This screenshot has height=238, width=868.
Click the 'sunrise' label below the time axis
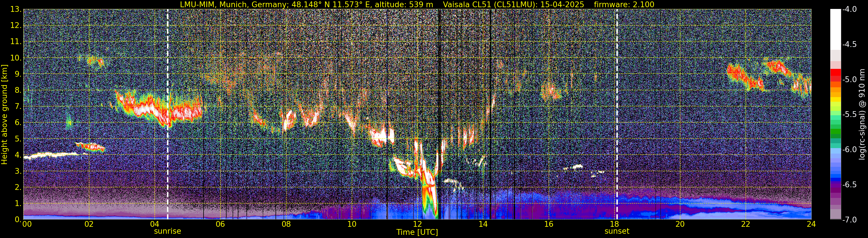(x=168, y=231)
